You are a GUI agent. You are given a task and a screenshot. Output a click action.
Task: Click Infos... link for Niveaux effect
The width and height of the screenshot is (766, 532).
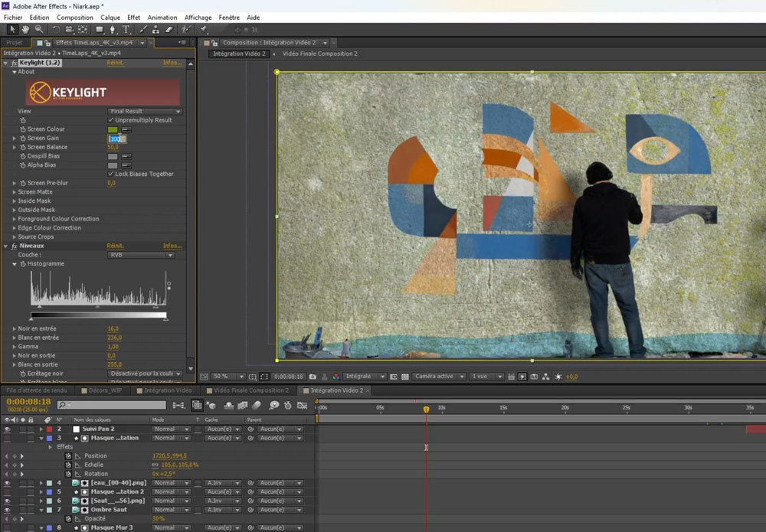[x=172, y=246]
